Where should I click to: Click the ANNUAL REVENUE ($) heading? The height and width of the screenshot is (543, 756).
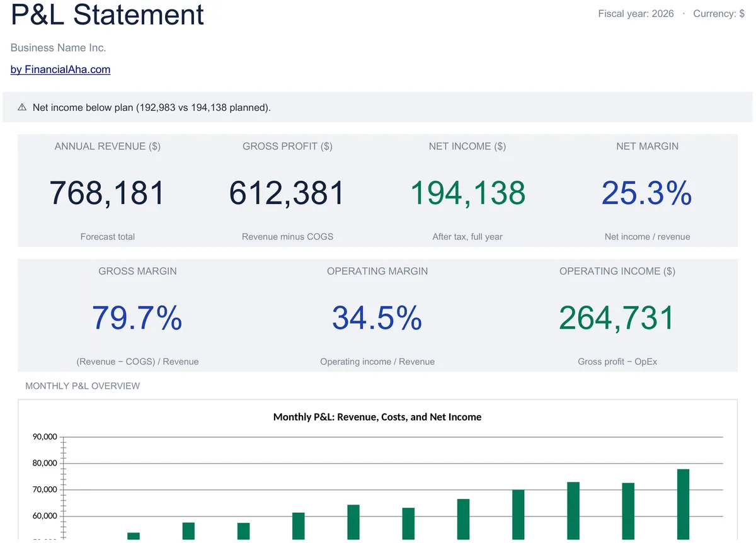[x=108, y=146]
